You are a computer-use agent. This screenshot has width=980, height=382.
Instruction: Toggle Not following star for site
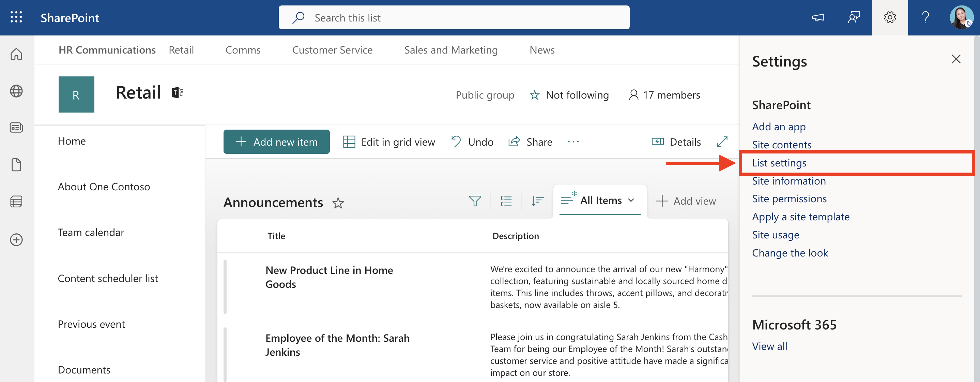[535, 95]
